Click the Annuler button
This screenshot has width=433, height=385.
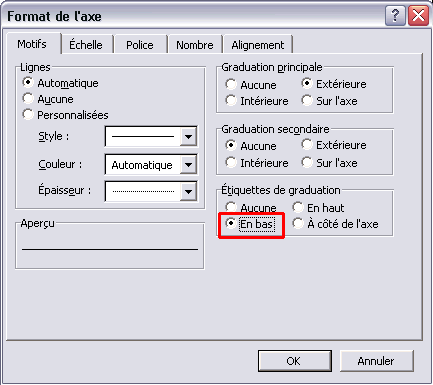tap(377, 361)
